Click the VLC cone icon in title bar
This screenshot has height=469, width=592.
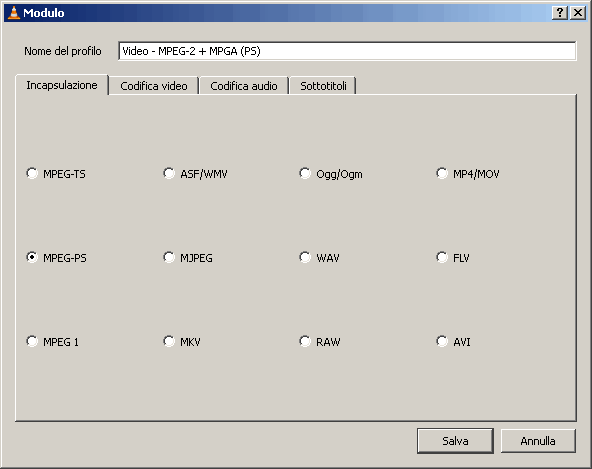pyautogui.click(x=14, y=13)
